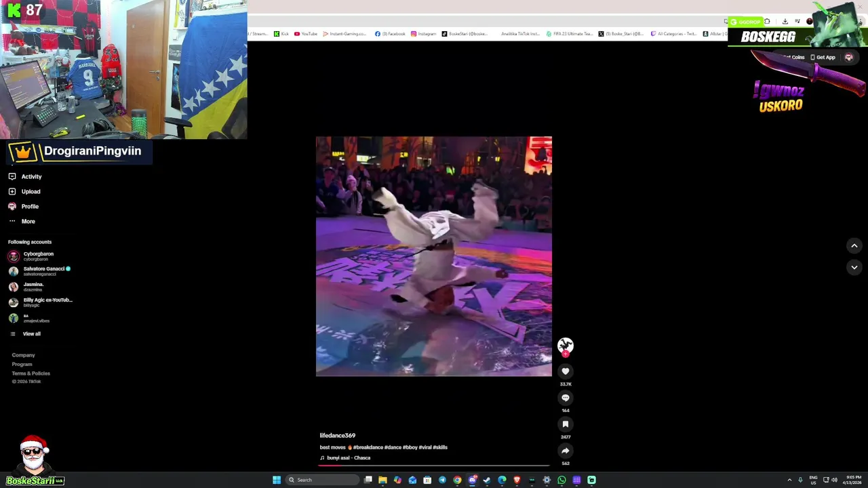Viewport: 868px width, 488px height.
Task: Open WhatsApp from taskbar
Action: pos(561,480)
